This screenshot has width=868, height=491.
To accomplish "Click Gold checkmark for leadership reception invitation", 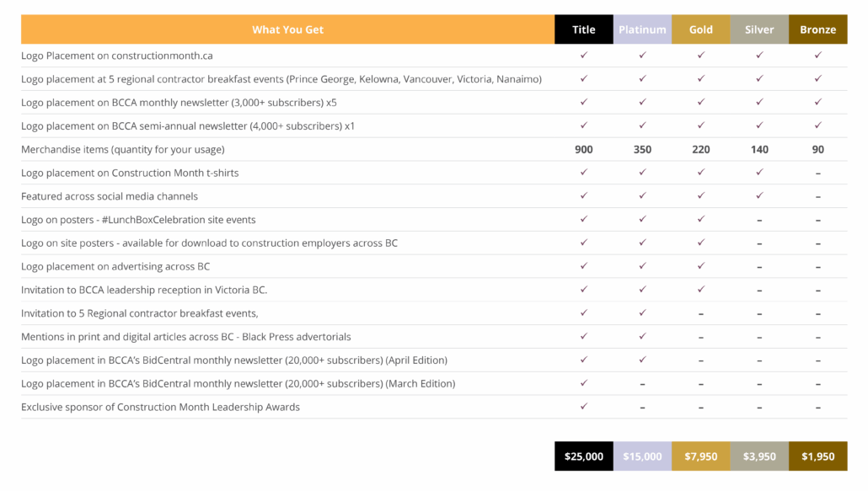I will point(701,289).
